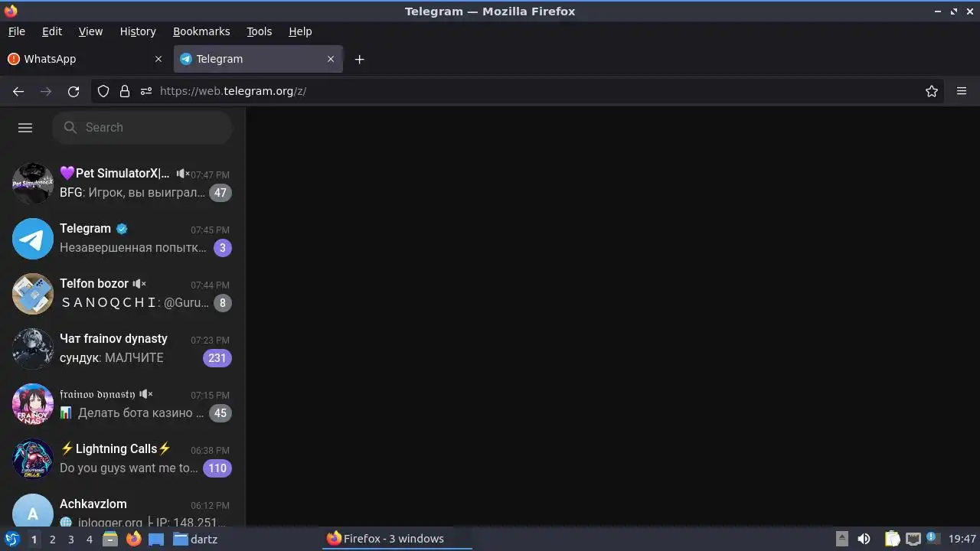The width and height of the screenshot is (980, 551).
Task: Open dartz folder in taskbar
Action: click(195, 539)
